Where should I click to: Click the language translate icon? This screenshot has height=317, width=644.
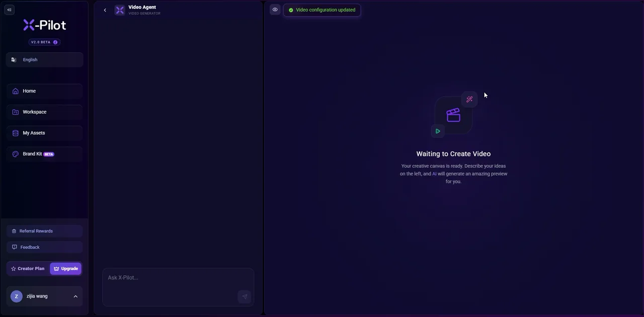click(14, 60)
